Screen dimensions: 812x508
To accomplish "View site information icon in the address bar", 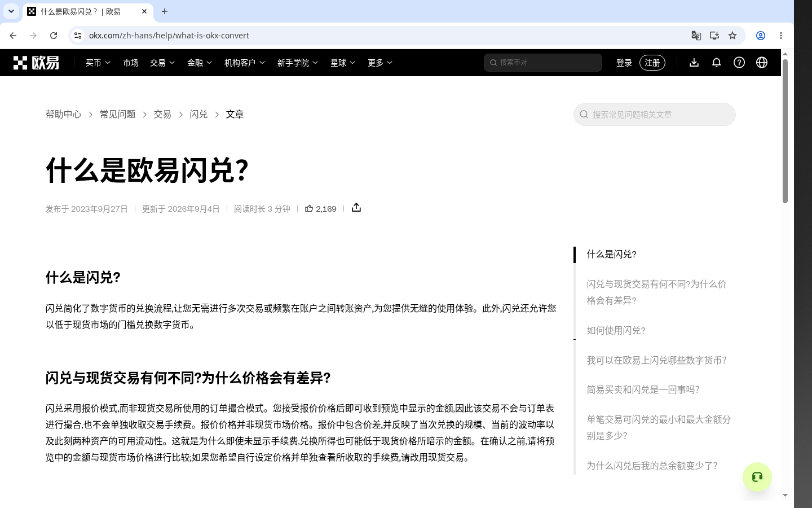I will [78, 36].
